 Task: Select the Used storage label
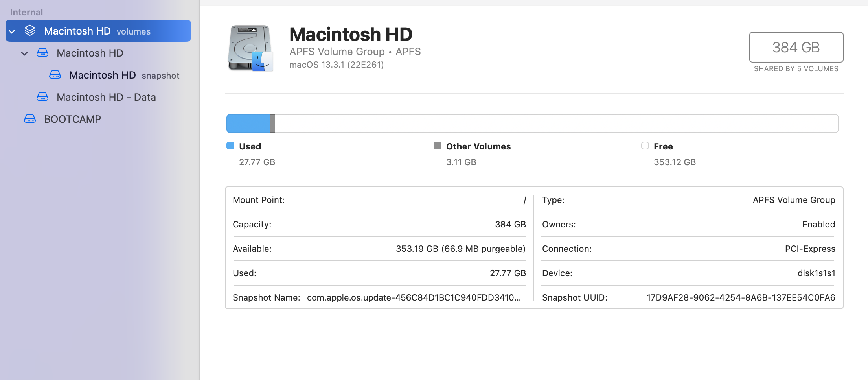[250, 146]
